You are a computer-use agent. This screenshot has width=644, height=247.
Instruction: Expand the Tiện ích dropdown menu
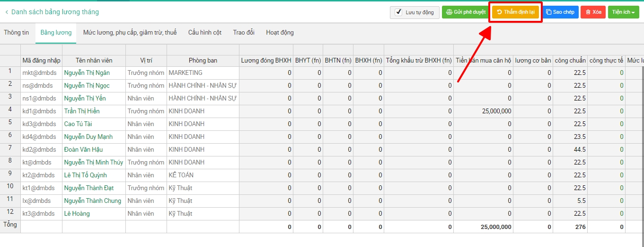[x=623, y=12]
